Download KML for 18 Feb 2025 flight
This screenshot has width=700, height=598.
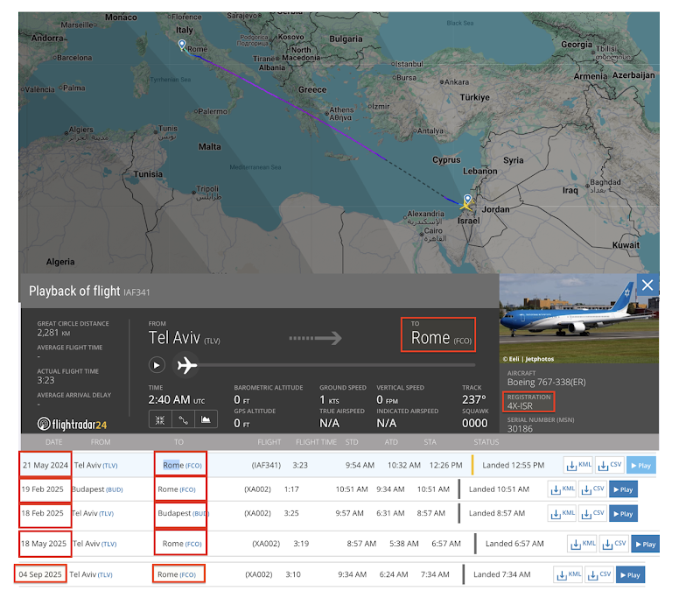[x=563, y=513]
